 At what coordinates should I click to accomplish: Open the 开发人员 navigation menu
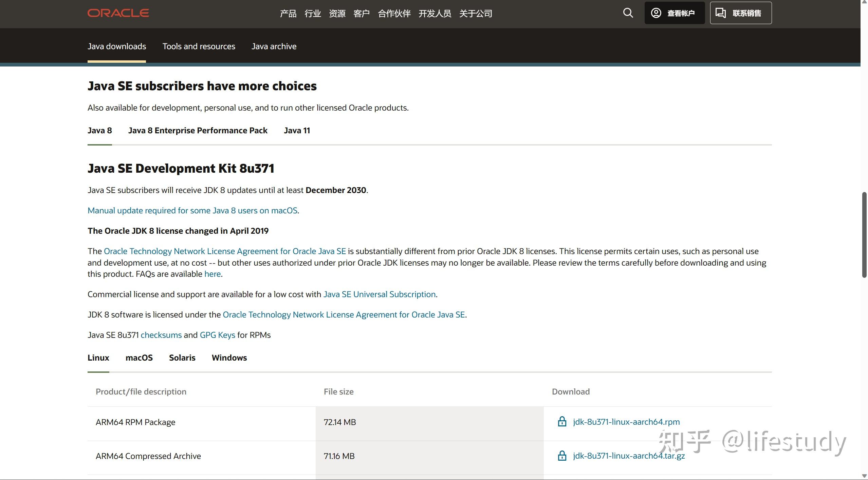(x=435, y=14)
